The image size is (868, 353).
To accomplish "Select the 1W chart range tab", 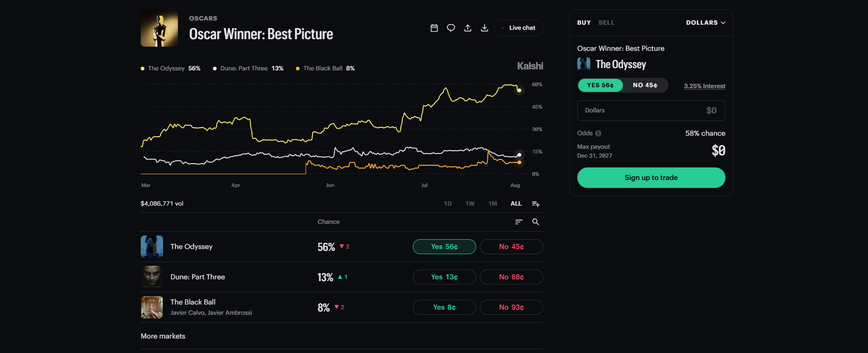I will [470, 204].
